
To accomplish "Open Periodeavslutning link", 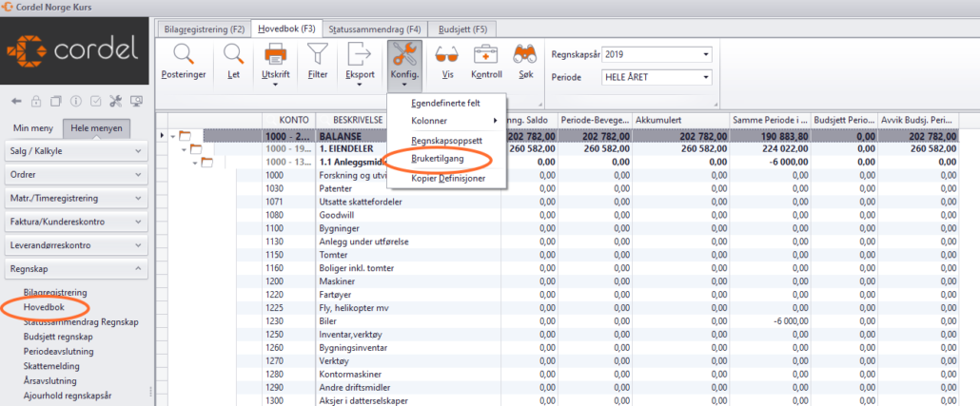I will [x=58, y=351].
